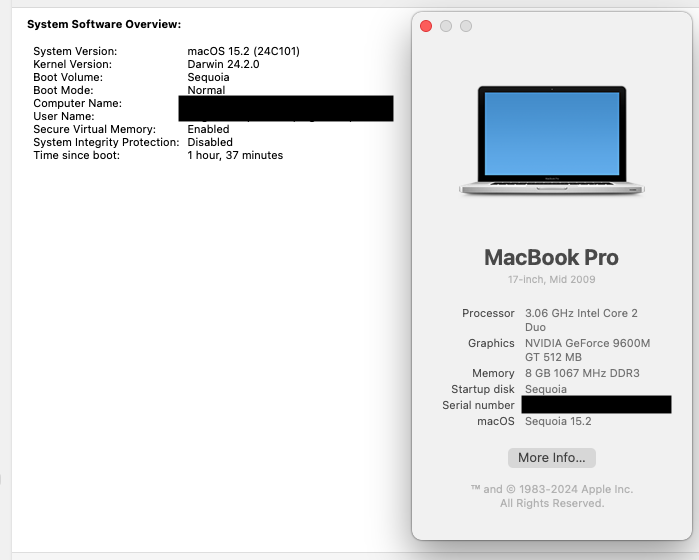Viewport: 699px width, 560px height.
Task: Close the About This Mac window
Action: pos(426,26)
